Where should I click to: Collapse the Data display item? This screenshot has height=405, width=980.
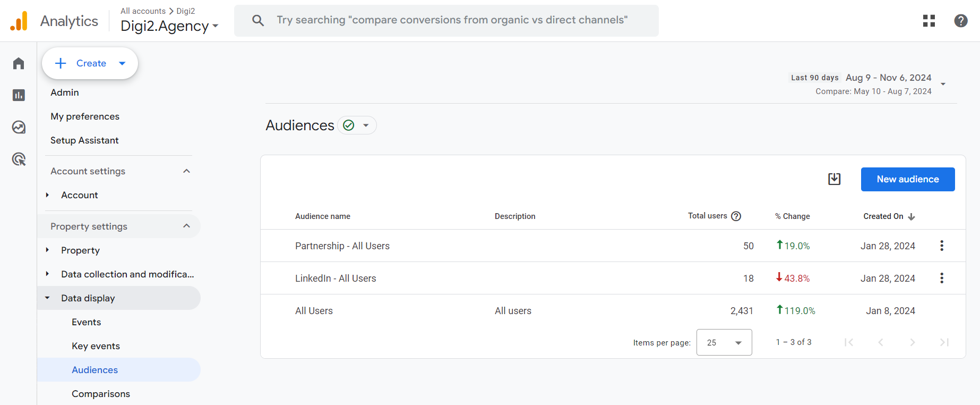pos(47,298)
